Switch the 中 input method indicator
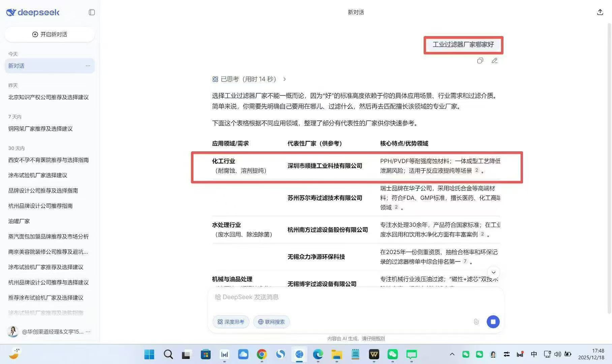Viewport: 612px width, 364px height. tap(534, 354)
